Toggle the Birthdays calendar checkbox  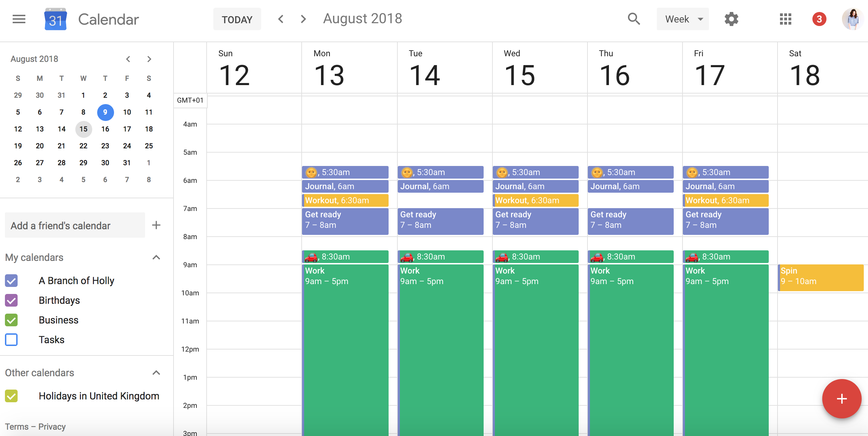pyautogui.click(x=11, y=300)
